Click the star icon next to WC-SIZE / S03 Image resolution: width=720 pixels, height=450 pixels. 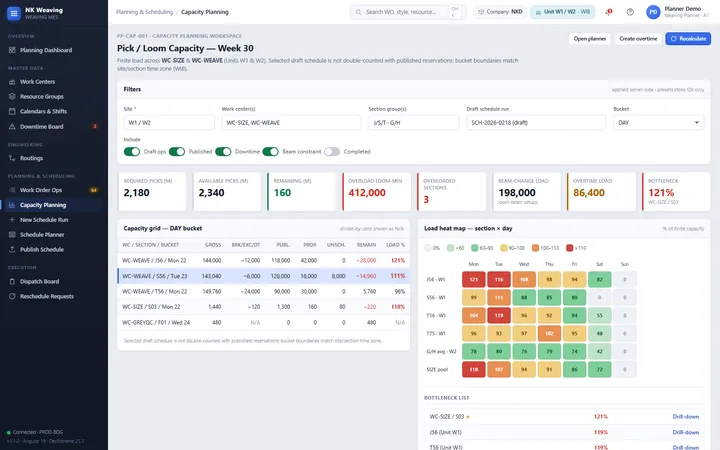coord(468,417)
